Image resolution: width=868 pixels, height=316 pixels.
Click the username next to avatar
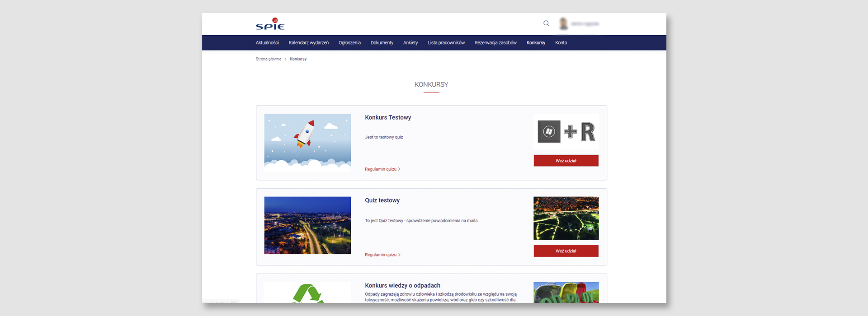(x=585, y=24)
